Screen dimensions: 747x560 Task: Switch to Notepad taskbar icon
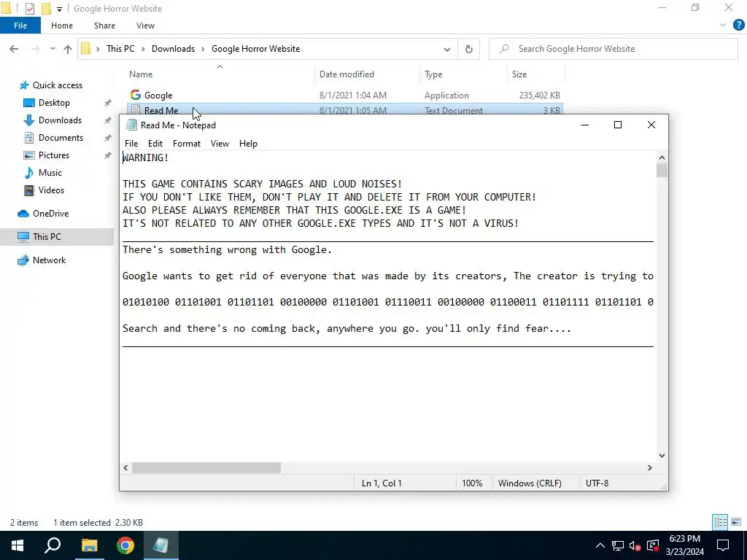coord(160,545)
